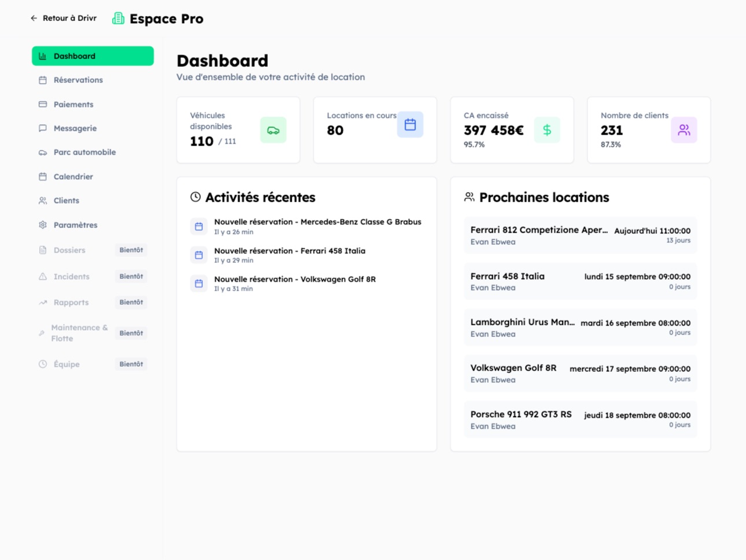Click the Paramètres gear icon
This screenshot has height=560, width=746.
click(43, 225)
